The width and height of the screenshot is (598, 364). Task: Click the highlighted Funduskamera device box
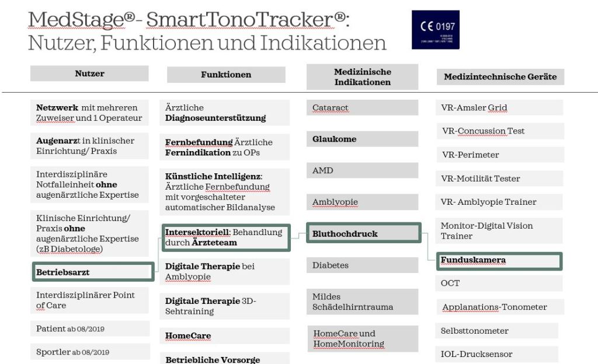coord(499,260)
